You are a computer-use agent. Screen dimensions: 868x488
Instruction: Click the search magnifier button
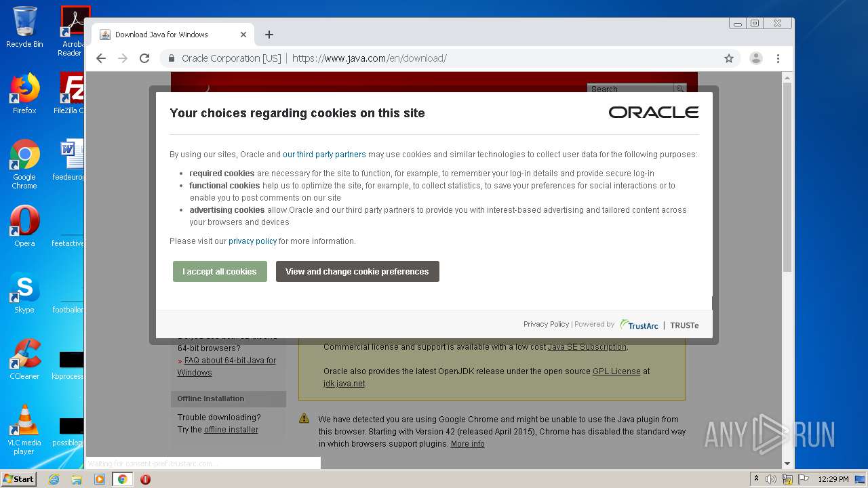tap(680, 89)
